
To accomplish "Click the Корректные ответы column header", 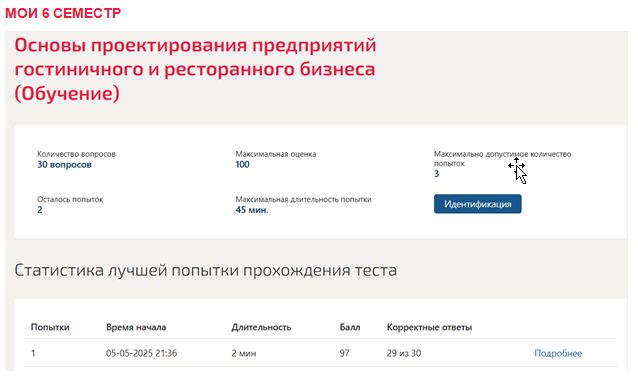I will coord(429,327).
